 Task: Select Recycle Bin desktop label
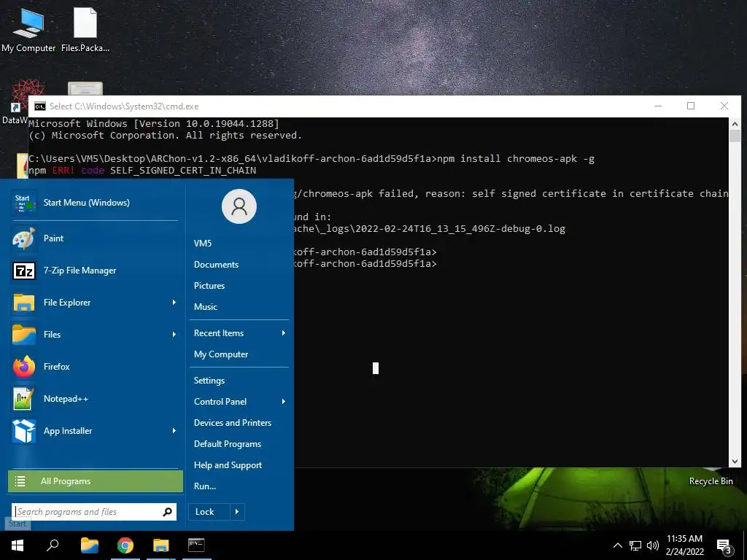pos(711,481)
